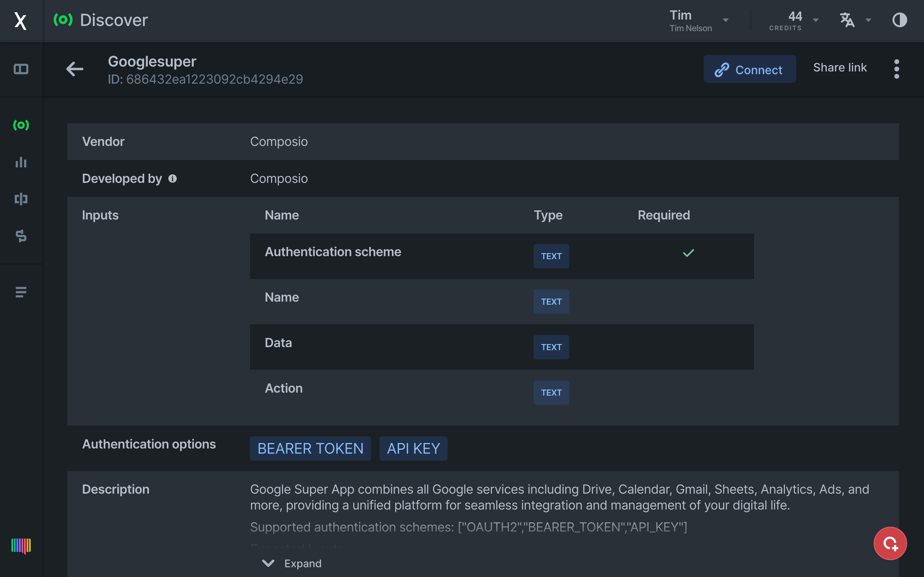Open the list icon at bottom of sidebar

21,292
